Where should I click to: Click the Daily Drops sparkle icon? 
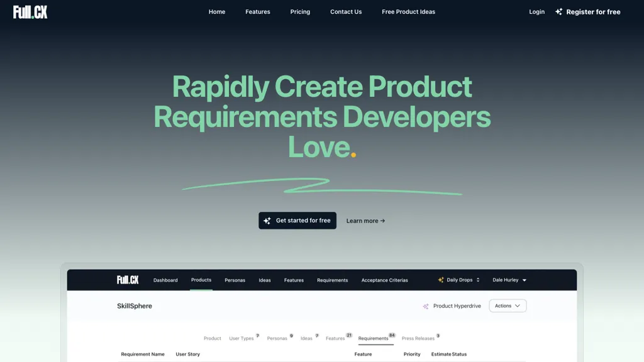441,280
